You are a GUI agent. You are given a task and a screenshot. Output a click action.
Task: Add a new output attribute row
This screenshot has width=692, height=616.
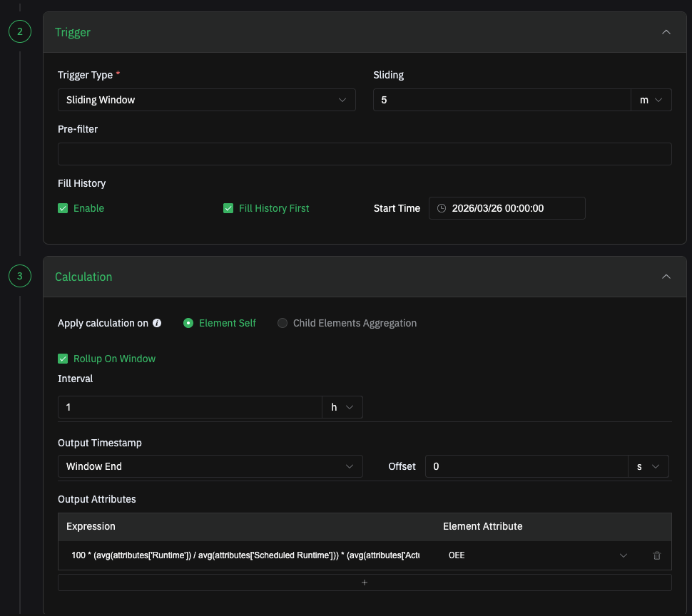(x=365, y=582)
